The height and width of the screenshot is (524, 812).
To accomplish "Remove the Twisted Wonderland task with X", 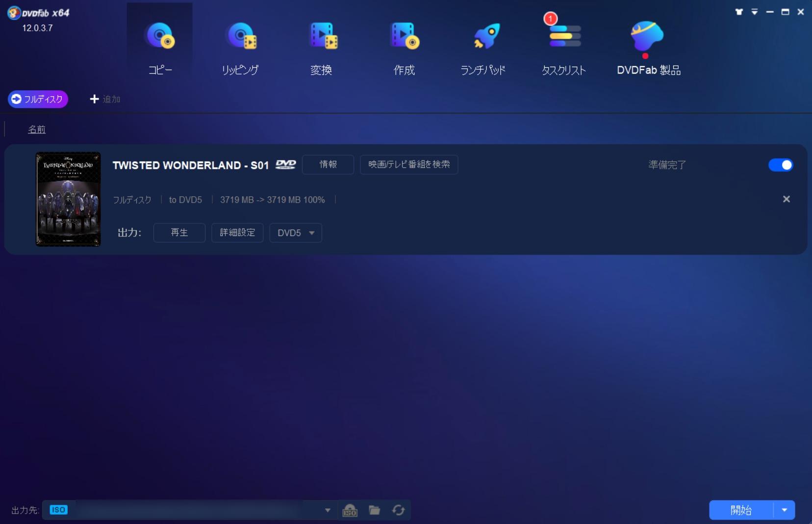I will click(787, 199).
